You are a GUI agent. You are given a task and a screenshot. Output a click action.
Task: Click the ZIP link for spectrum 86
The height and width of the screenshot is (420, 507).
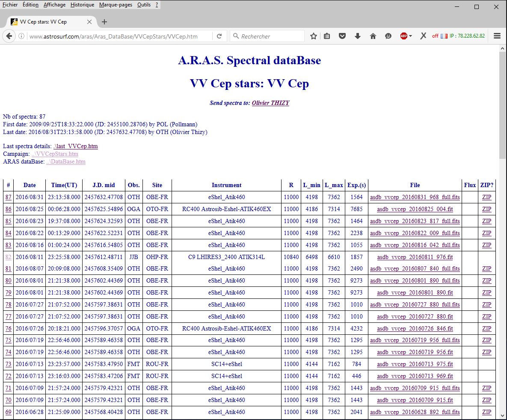coord(486,209)
